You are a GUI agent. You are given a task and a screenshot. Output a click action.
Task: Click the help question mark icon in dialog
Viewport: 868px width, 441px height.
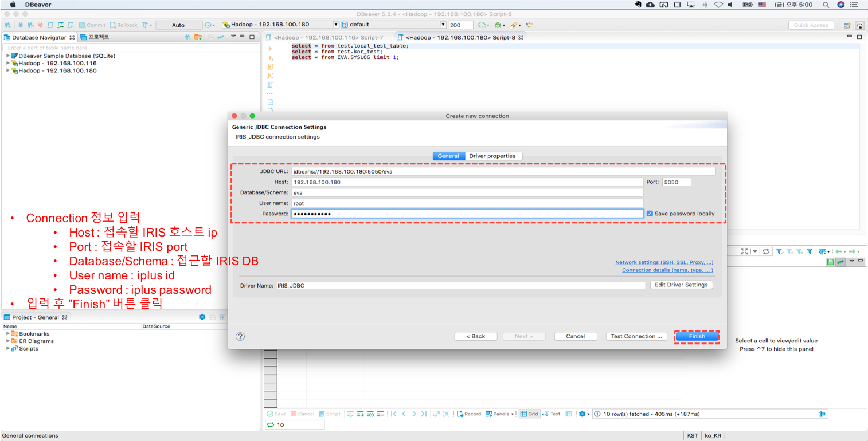point(240,337)
